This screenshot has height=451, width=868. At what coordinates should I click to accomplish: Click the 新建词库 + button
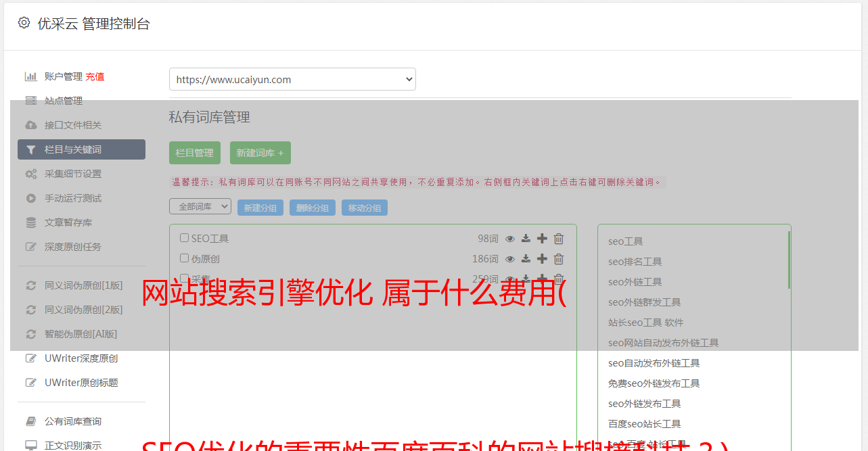260,153
